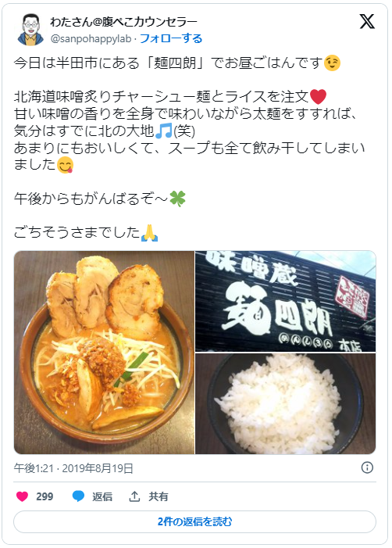
Task: Open the tweet info circle icon
Action: click(x=367, y=467)
